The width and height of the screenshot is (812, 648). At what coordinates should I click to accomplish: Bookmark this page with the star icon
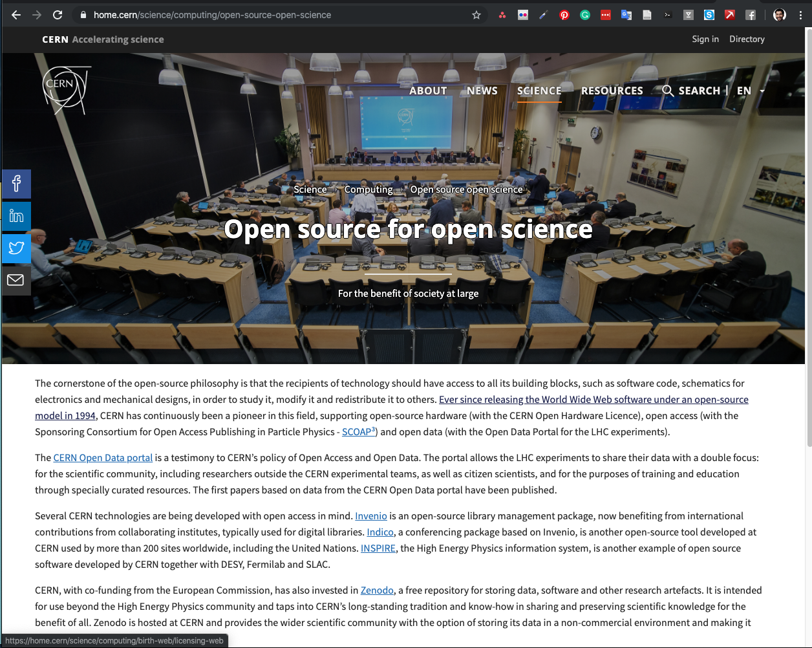[x=476, y=15]
